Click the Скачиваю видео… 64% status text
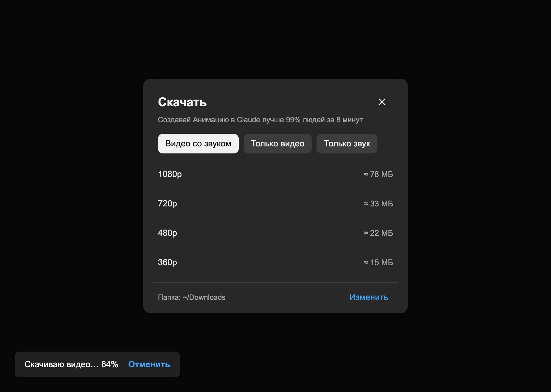Image resolution: width=551 pixels, height=392 pixels. click(x=71, y=364)
